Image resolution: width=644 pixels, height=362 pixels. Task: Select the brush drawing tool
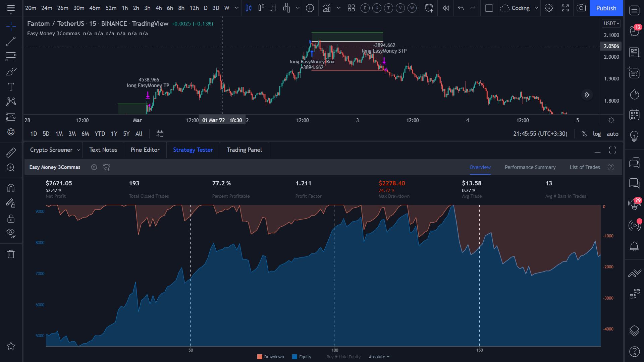(11, 72)
